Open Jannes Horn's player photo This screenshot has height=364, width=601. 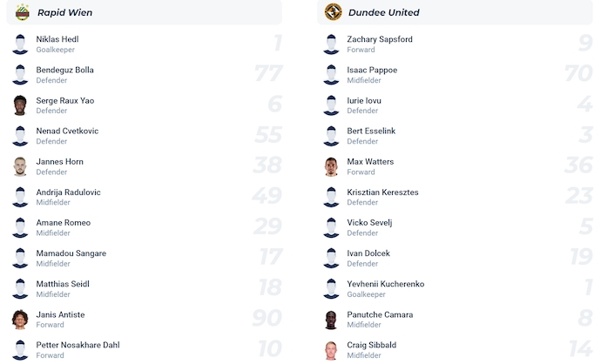pos(20,166)
